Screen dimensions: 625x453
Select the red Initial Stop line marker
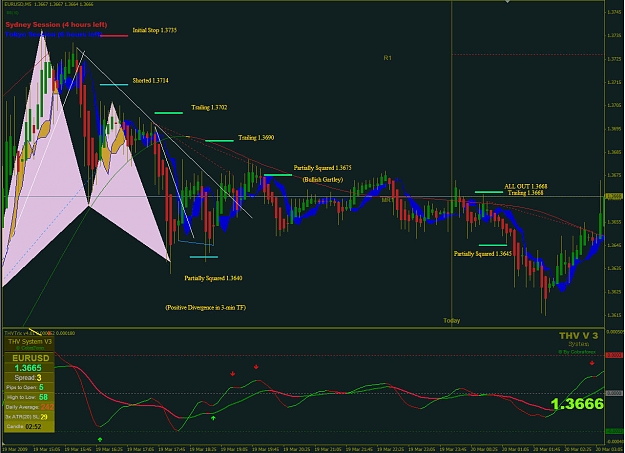(114, 36)
